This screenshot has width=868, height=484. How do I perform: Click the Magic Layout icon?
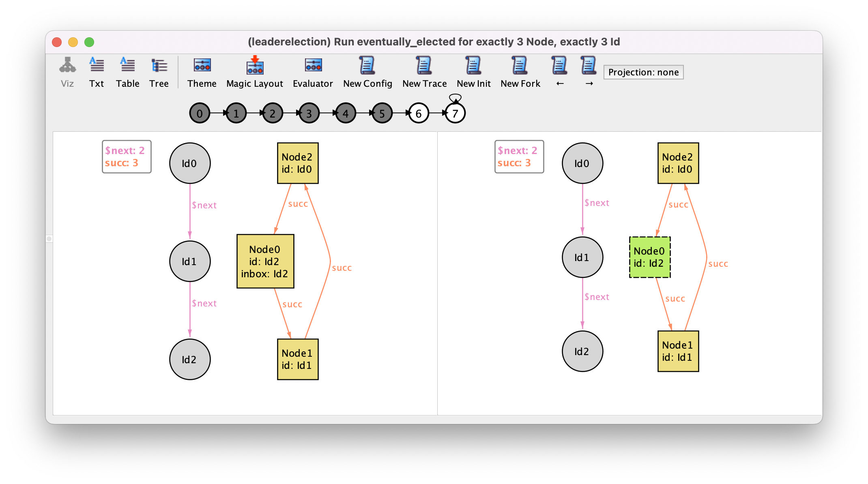[x=254, y=67]
